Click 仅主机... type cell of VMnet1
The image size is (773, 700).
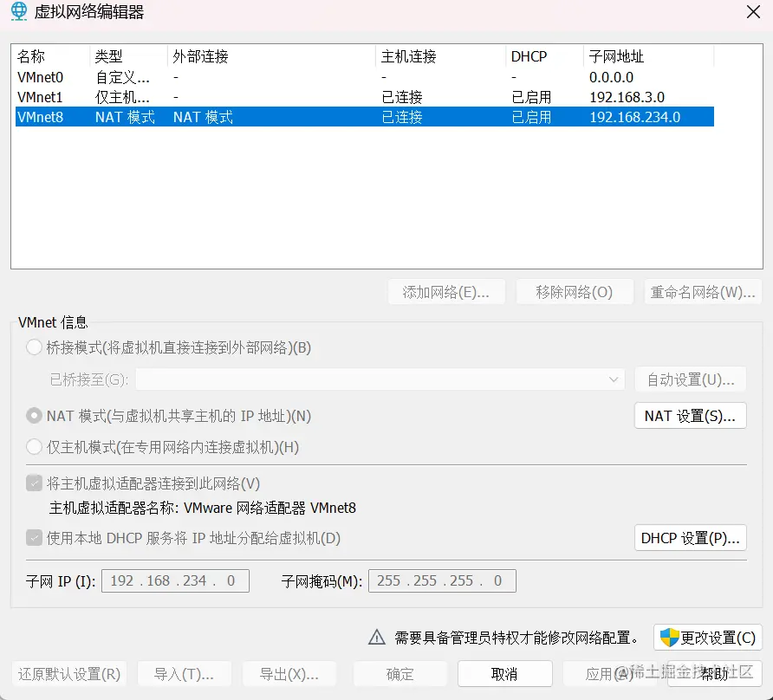click(x=122, y=97)
